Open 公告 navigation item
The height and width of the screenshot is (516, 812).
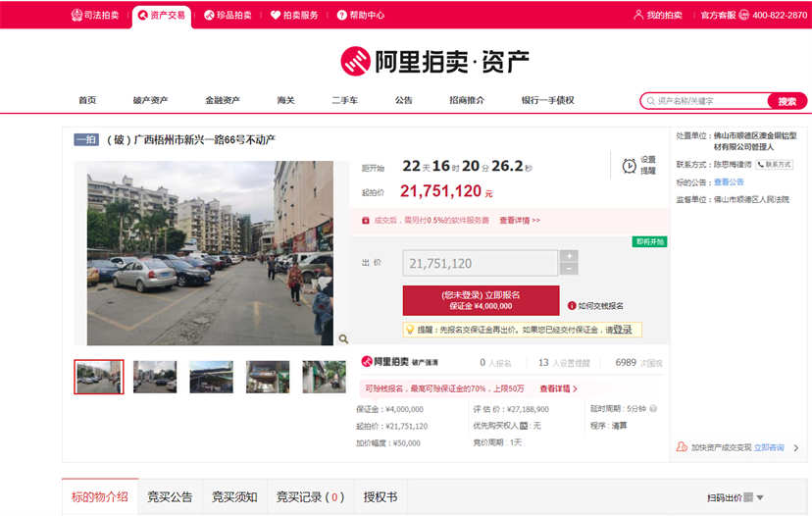[x=403, y=100]
